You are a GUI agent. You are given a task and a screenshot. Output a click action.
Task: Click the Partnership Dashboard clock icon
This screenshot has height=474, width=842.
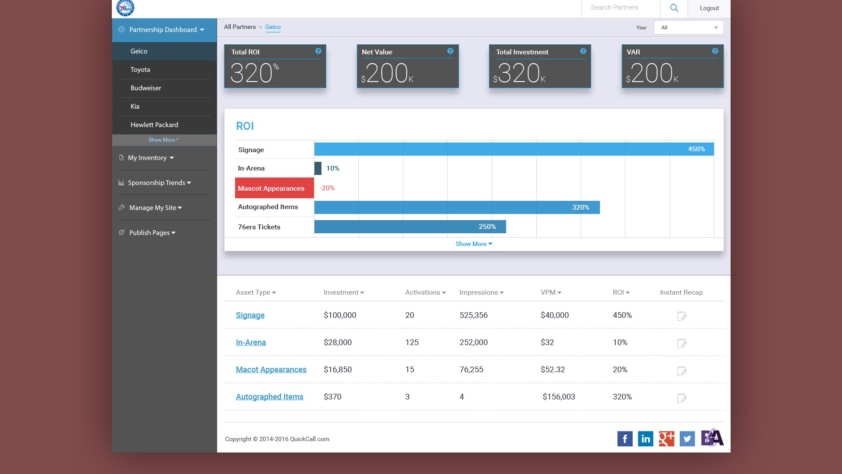121,30
